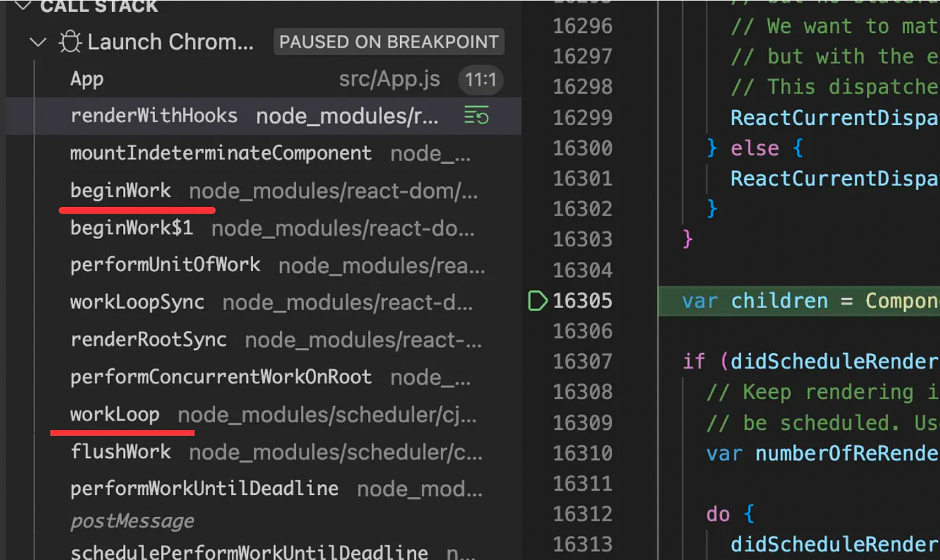Click line number 16312 in gutter
940x560 pixels.
pos(583,514)
